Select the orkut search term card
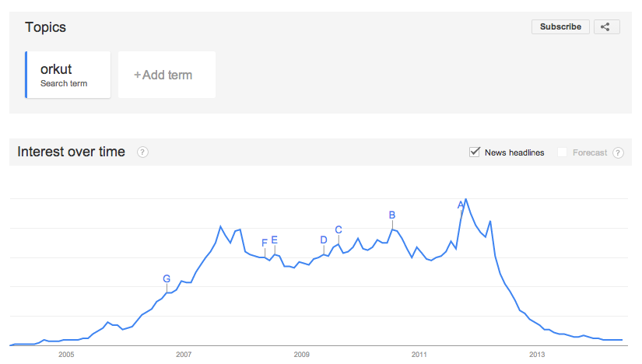642x364 pixels. [68, 75]
